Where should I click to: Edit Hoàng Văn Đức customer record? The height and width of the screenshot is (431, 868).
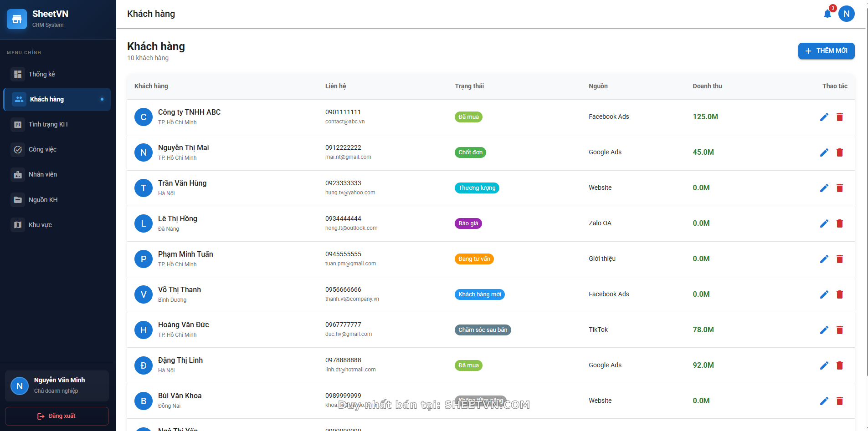click(x=824, y=330)
